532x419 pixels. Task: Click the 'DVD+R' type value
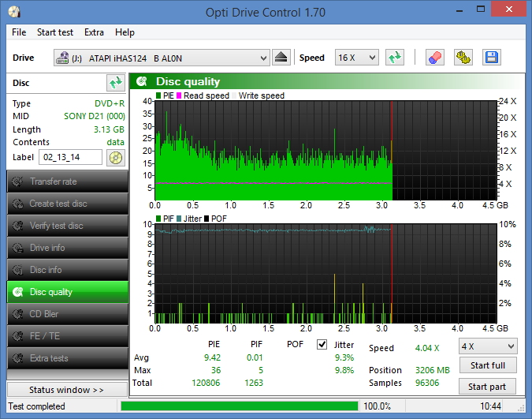pos(110,103)
